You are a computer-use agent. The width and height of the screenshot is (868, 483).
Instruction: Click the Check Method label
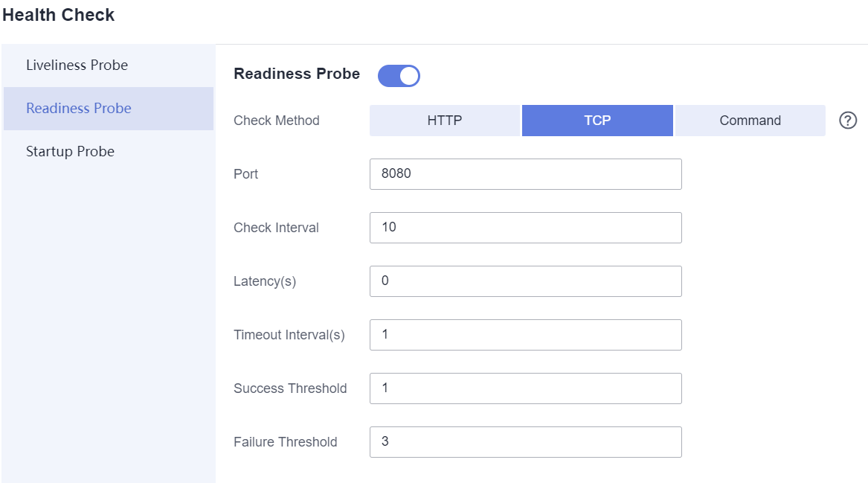(x=277, y=121)
